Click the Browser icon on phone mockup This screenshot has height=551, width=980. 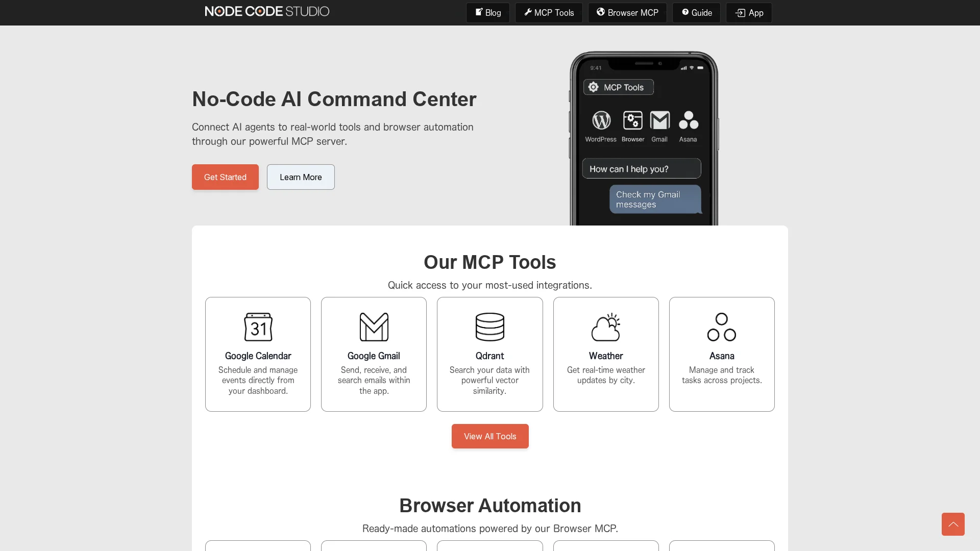click(632, 121)
